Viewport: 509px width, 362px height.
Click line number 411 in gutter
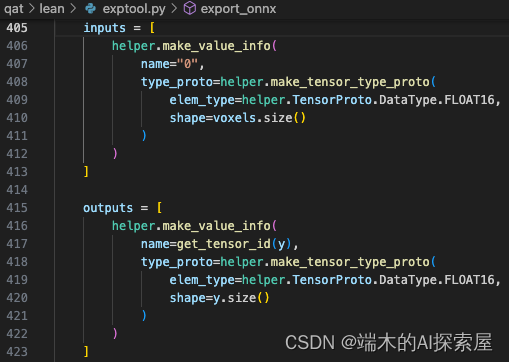(17, 136)
